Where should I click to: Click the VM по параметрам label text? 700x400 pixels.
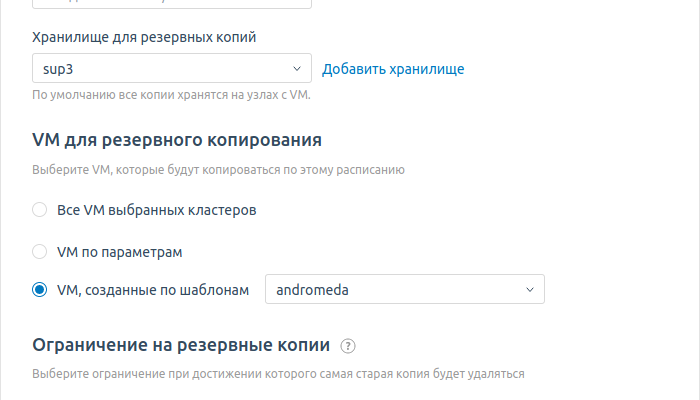click(x=120, y=251)
